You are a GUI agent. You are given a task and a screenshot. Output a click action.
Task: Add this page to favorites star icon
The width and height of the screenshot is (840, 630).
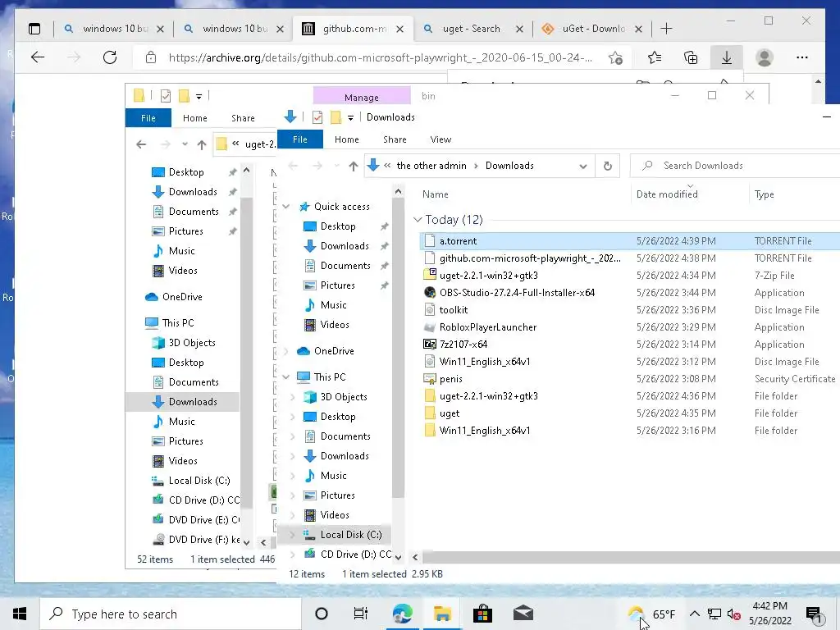tap(615, 57)
